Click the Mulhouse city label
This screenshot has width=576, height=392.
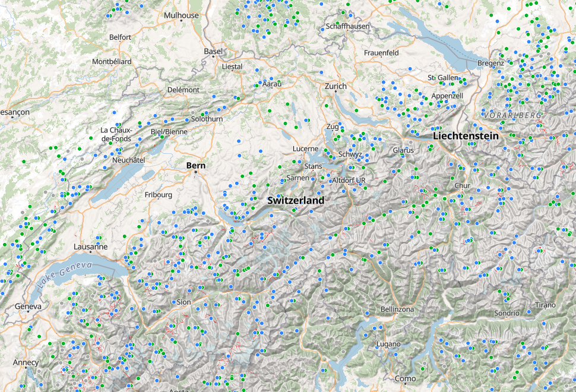pos(181,15)
